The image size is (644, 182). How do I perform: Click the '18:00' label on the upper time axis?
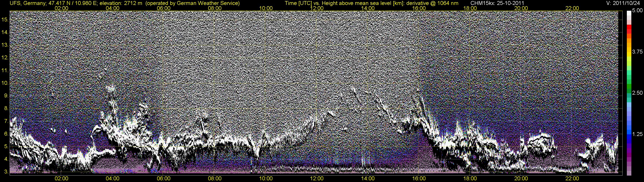point(470,8)
